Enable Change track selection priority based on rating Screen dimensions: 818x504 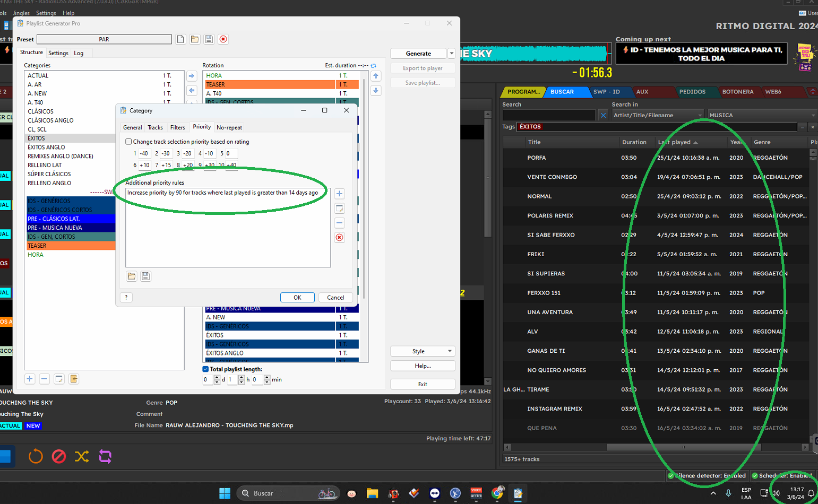(x=128, y=142)
